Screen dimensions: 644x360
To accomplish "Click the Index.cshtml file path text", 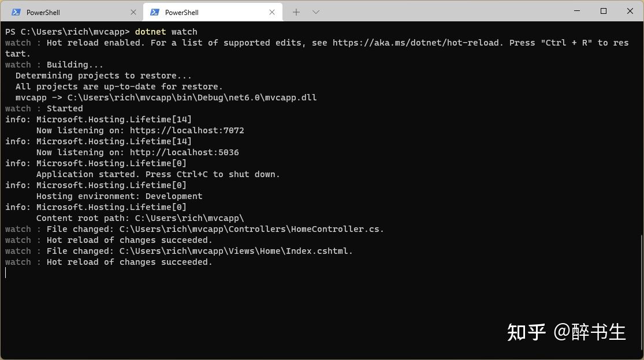I will (236, 251).
